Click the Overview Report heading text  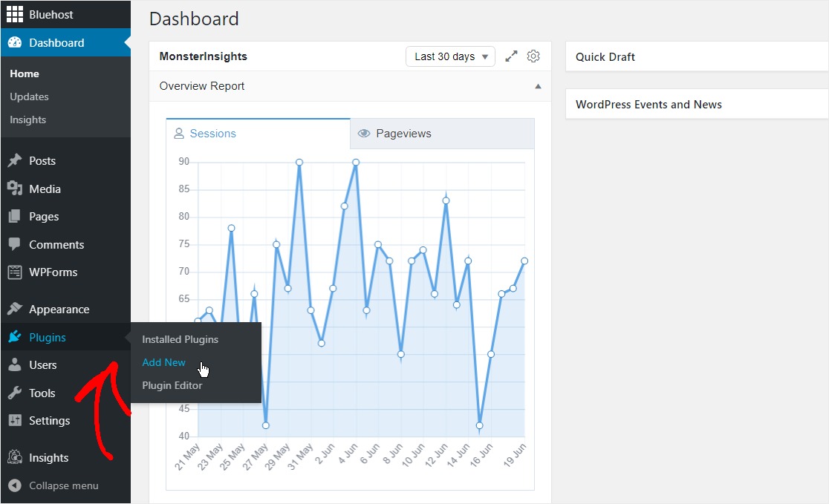pos(202,86)
